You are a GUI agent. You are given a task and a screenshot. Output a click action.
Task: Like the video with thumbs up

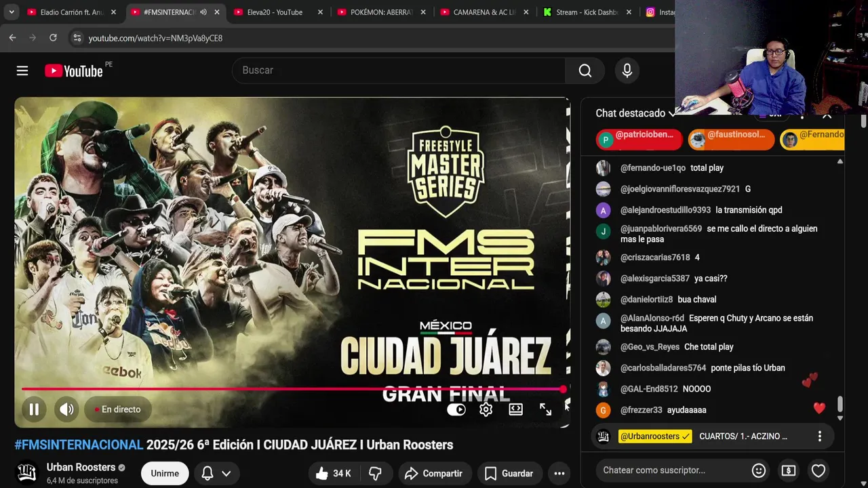tap(333, 473)
